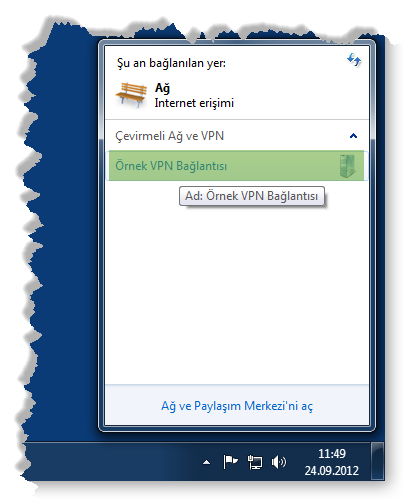
Task: Click empty white area of network flyout
Action: click(237, 293)
